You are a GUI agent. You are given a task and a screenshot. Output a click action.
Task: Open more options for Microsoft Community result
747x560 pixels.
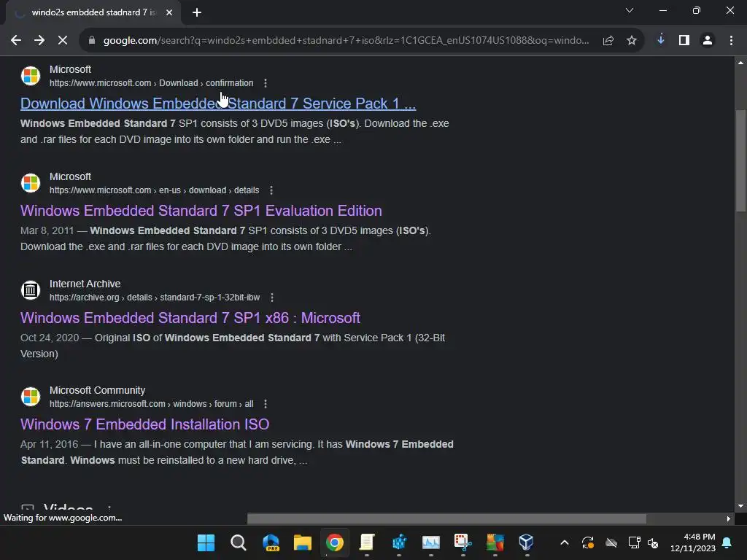[x=266, y=404]
